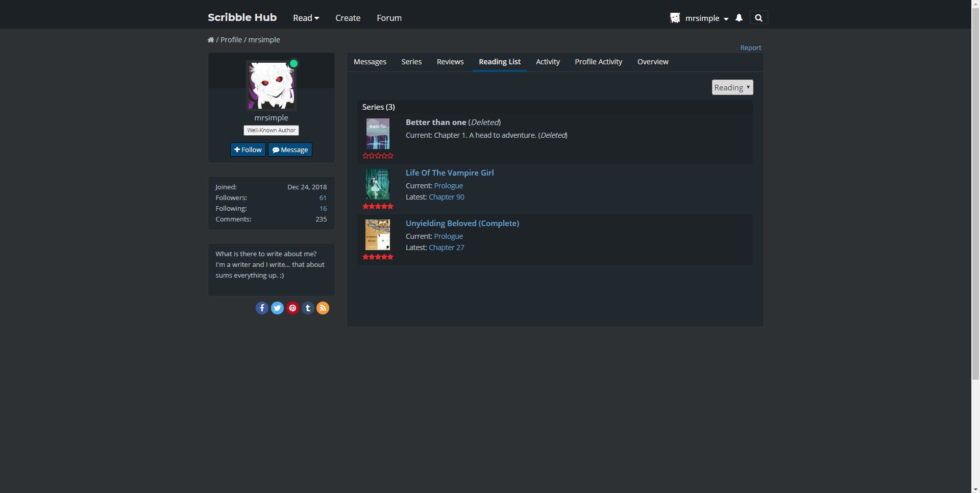Open latest Chapter 27 link

point(446,248)
